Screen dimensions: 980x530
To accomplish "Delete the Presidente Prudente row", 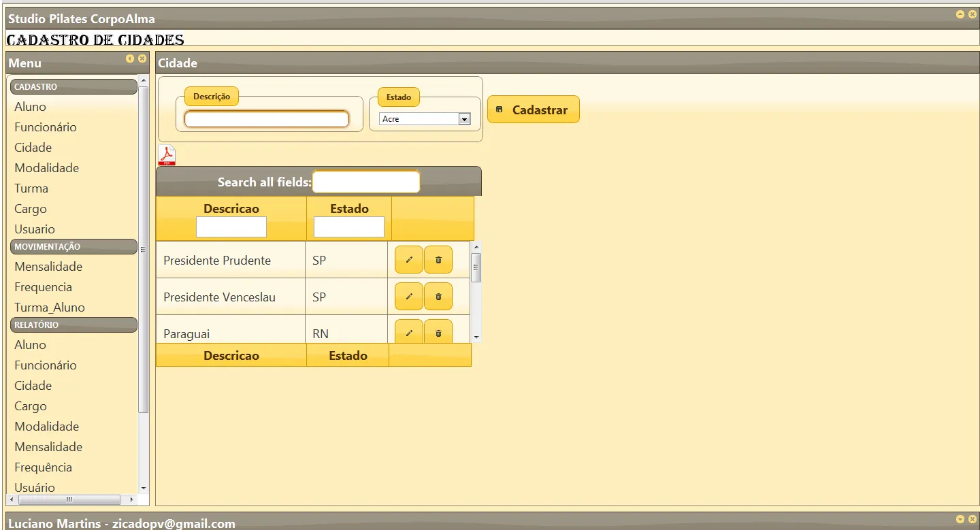I will click(438, 260).
